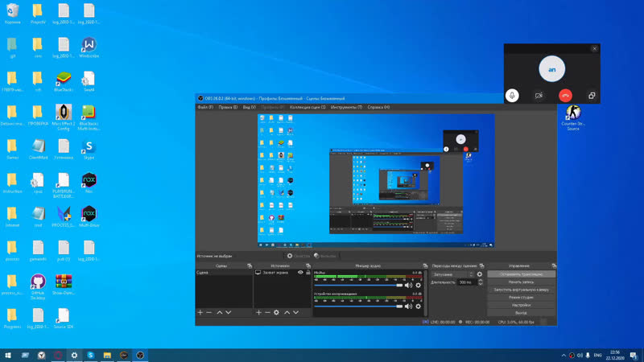Move source up arrow in Sources panel
Image resolution: width=644 pixels, height=362 pixels.
(x=287, y=312)
